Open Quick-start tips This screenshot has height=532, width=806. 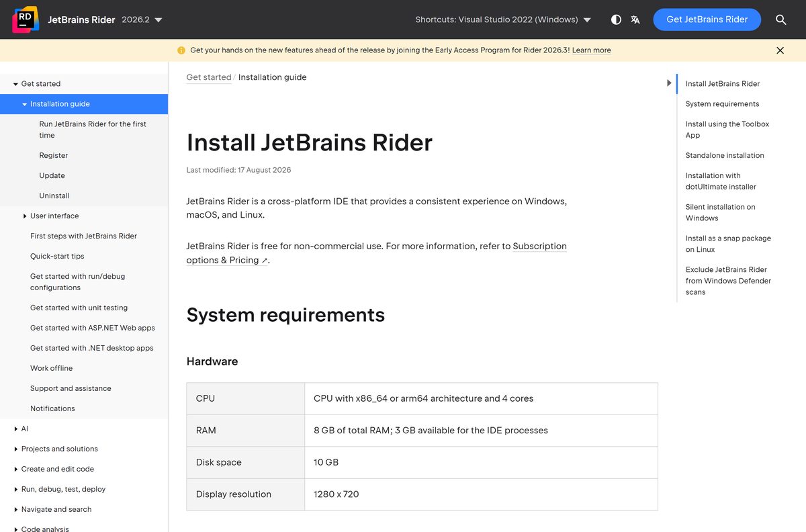tap(57, 256)
